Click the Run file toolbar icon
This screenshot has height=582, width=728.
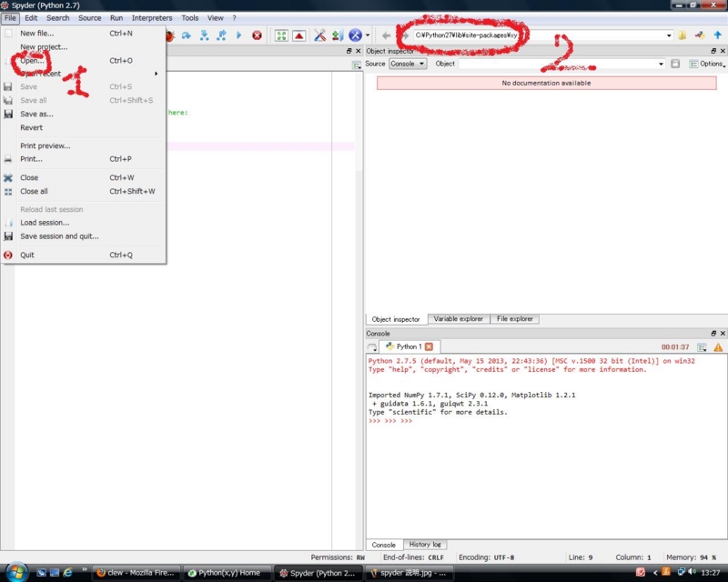pos(239,35)
